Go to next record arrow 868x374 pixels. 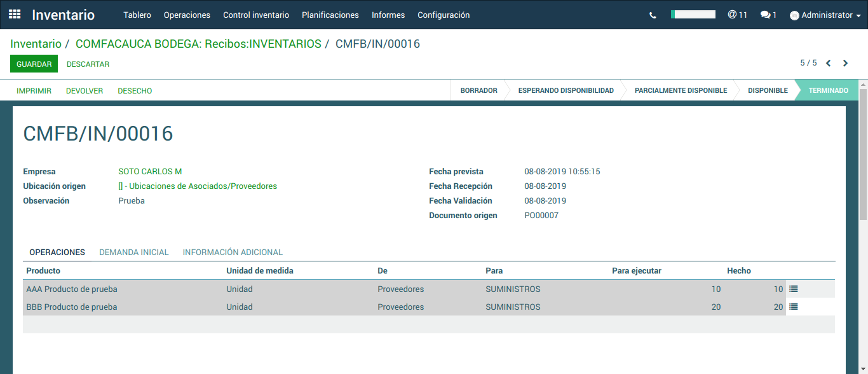pyautogui.click(x=845, y=63)
